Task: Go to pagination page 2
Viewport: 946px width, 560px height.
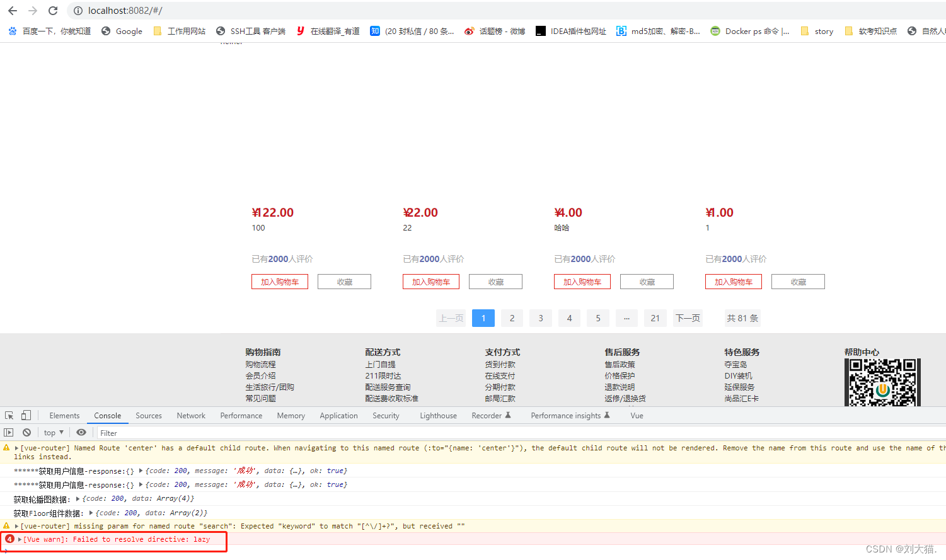Action: point(512,318)
